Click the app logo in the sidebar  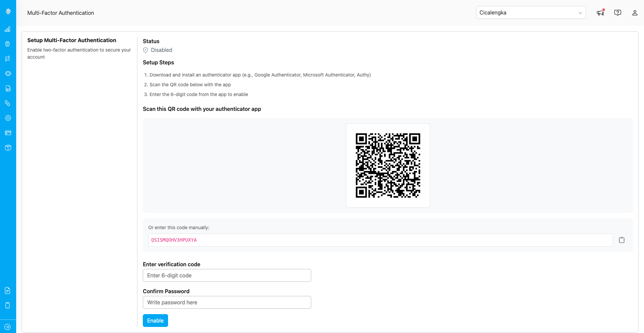click(x=8, y=11)
